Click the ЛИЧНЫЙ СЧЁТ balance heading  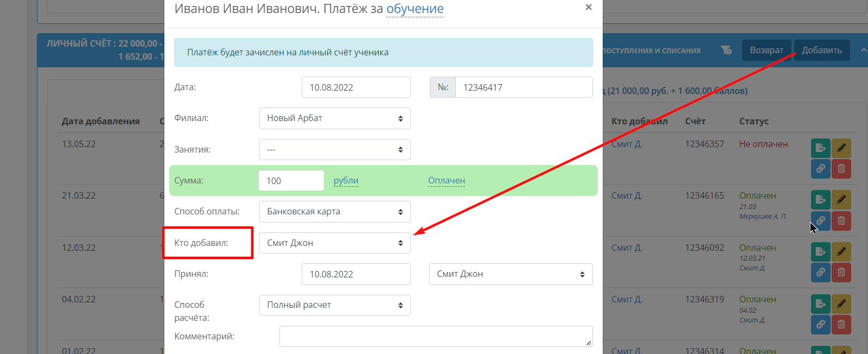click(x=105, y=49)
